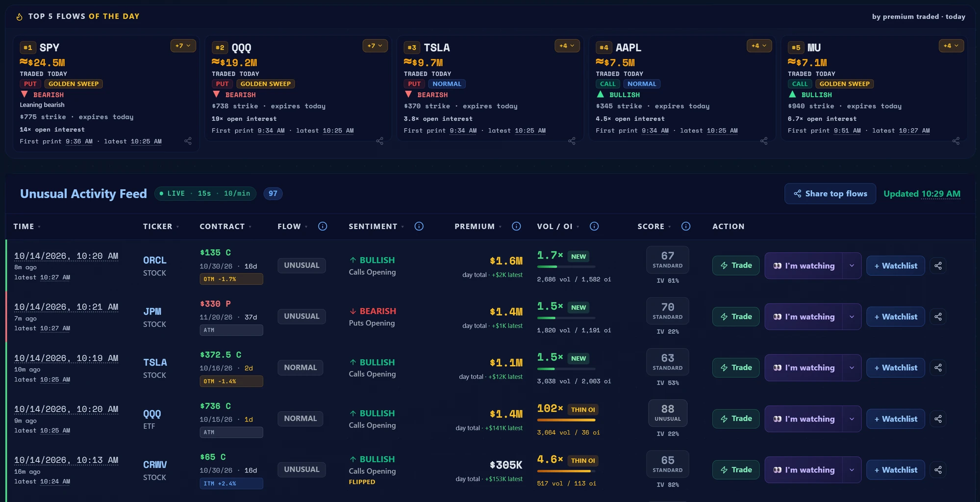Share the AAPL top flow card
The width and height of the screenshot is (980, 502).
click(x=764, y=141)
